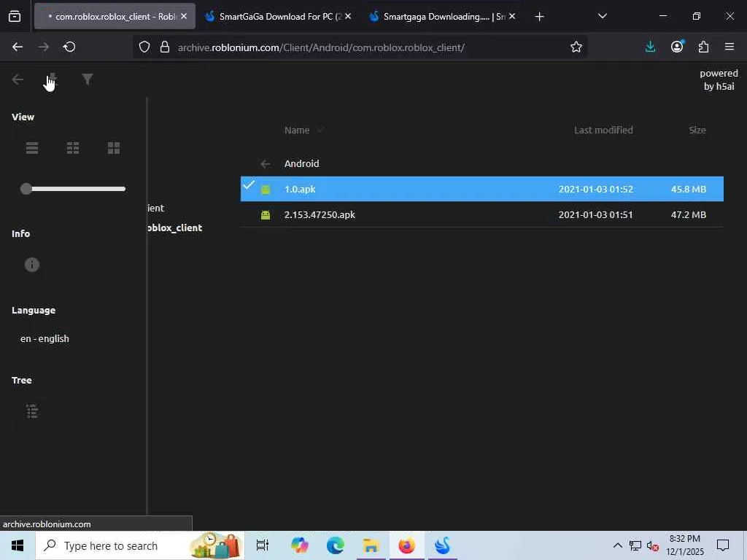The width and height of the screenshot is (747, 560).
Task: Sort by the Last modified column header
Action: (603, 130)
